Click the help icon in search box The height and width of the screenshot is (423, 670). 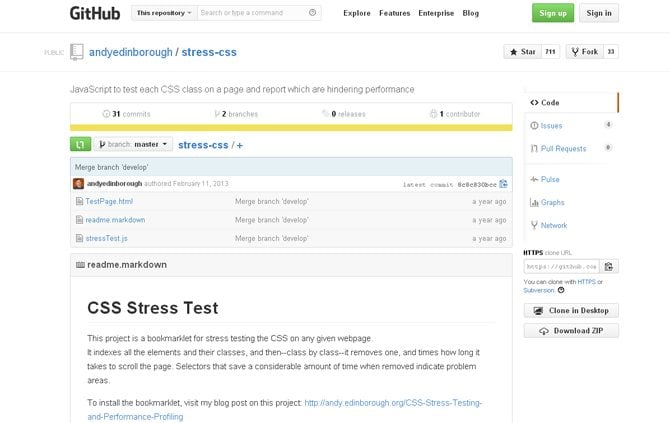[x=314, y=13]
